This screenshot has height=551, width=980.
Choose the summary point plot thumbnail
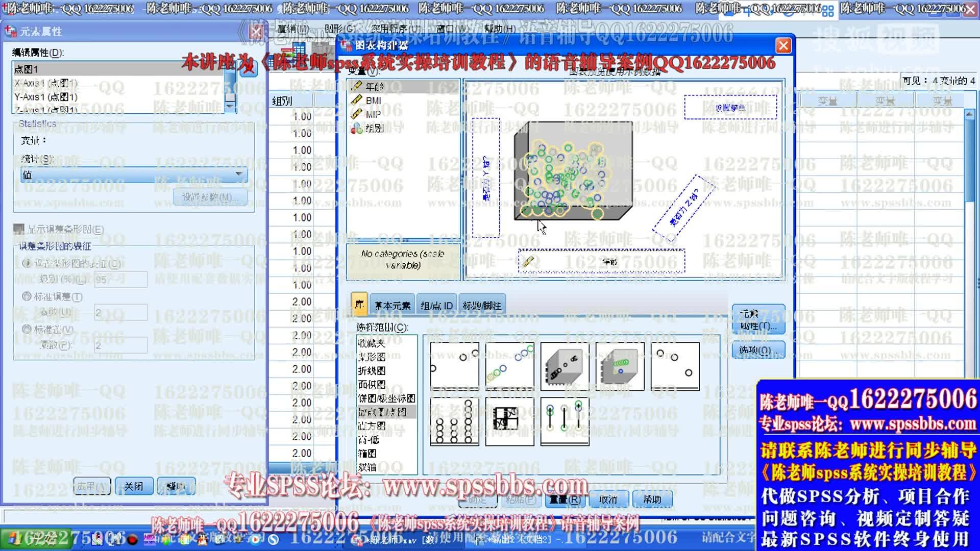pyautogui.click(x=675, y=366)
